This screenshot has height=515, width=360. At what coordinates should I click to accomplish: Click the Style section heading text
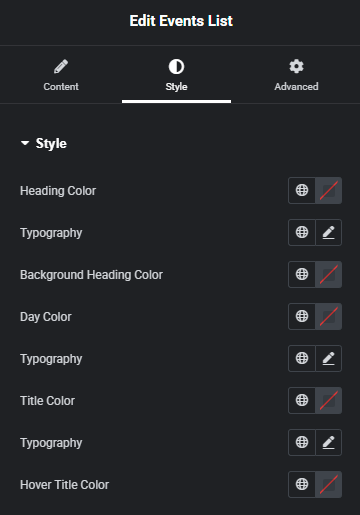(51, 144)
